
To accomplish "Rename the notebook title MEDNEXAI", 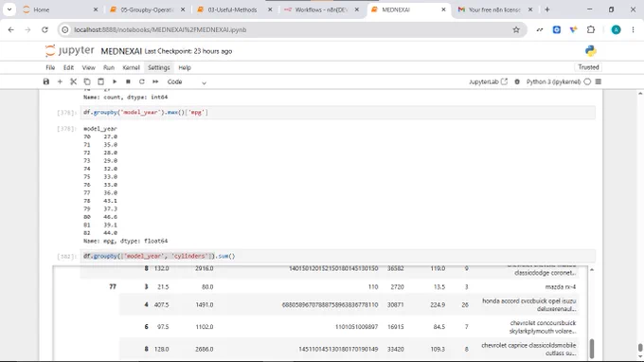I will 121,51.
